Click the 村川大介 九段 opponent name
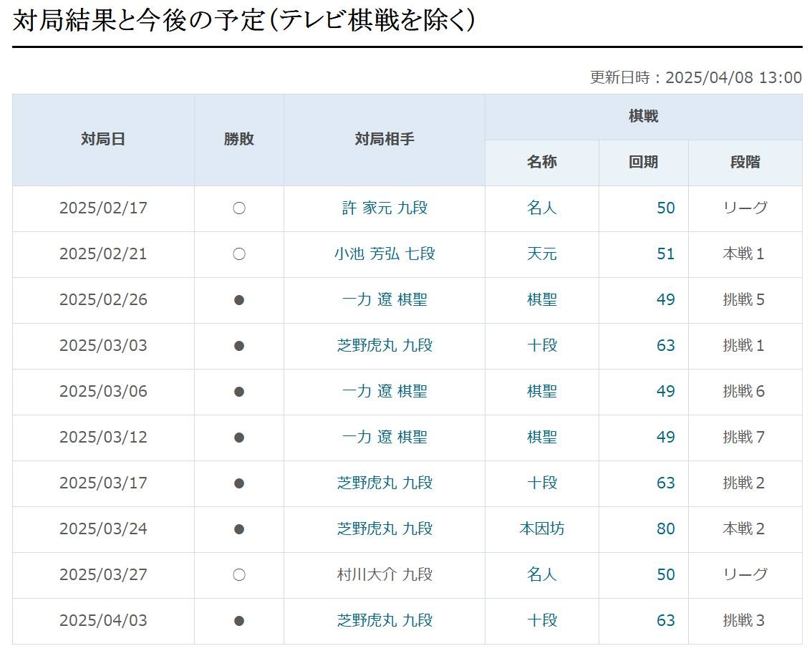The height and width of the screenshot is (656, 812). [385, 575]
